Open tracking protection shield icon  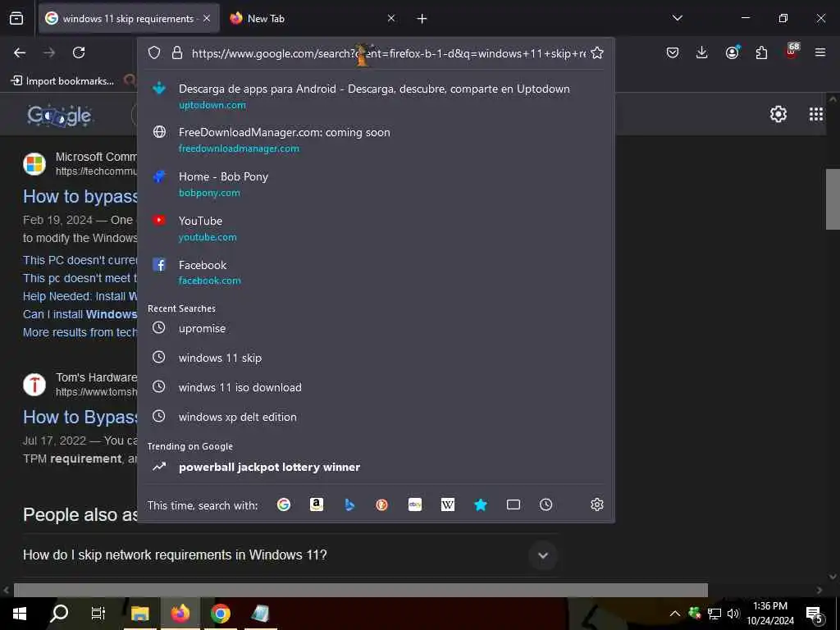coord(154,53)
